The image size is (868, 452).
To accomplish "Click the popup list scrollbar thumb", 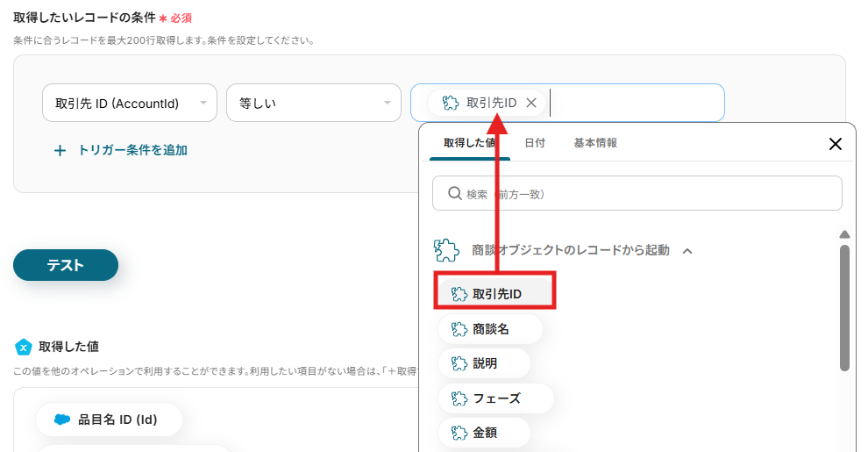I will 844,307.
